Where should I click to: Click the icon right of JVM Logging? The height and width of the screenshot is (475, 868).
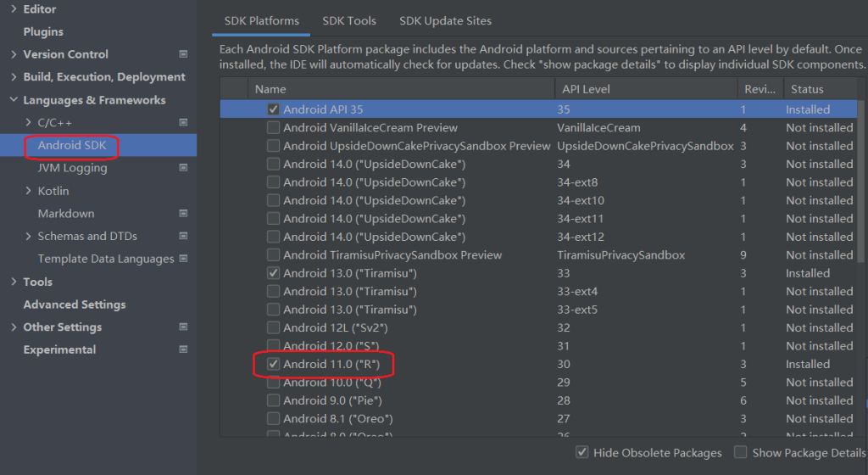pyautogui.click(x=183, y=168)
